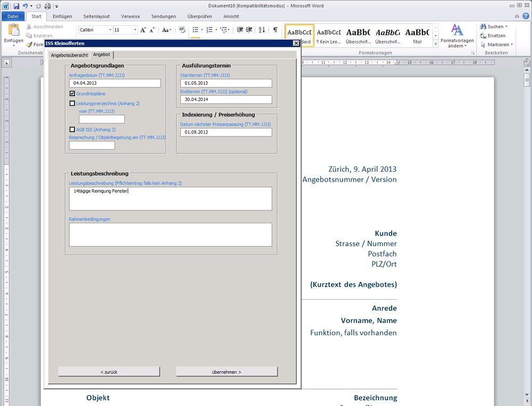Switch to the Einfügen ribbon tab

(x=62, y=16)
